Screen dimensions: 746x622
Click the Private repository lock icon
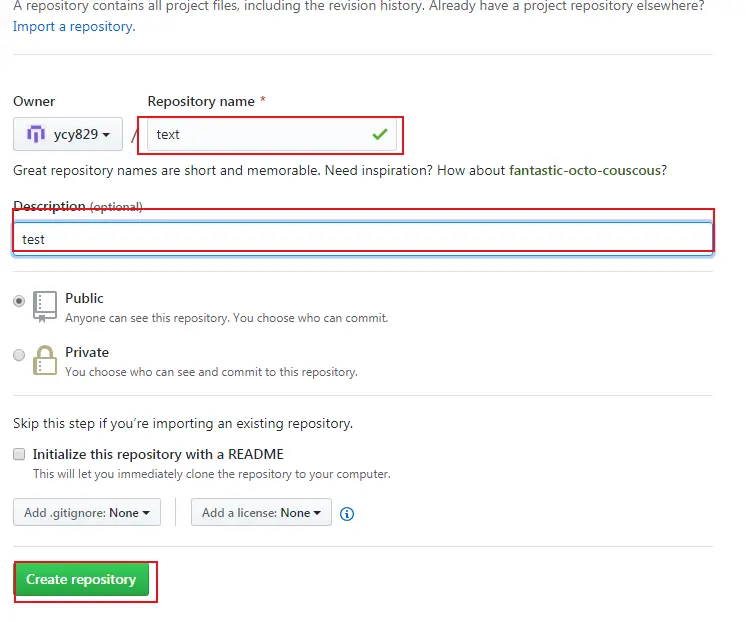(x=45, y=360)
